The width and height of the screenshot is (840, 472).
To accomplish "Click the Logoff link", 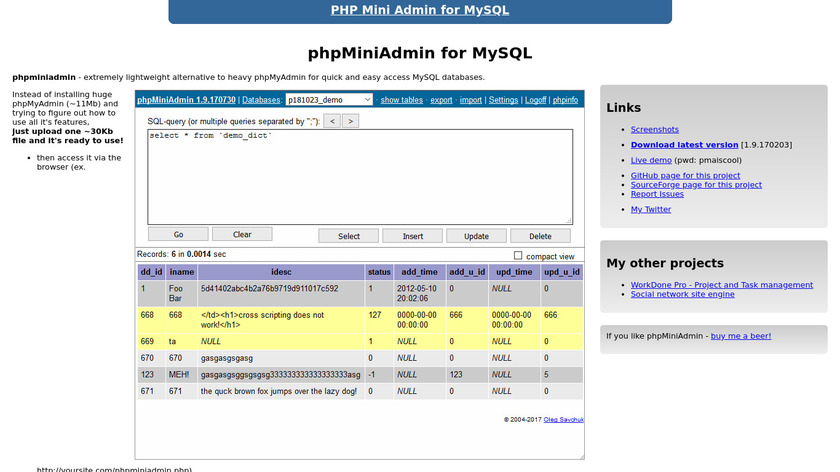I will click(536, 100).
